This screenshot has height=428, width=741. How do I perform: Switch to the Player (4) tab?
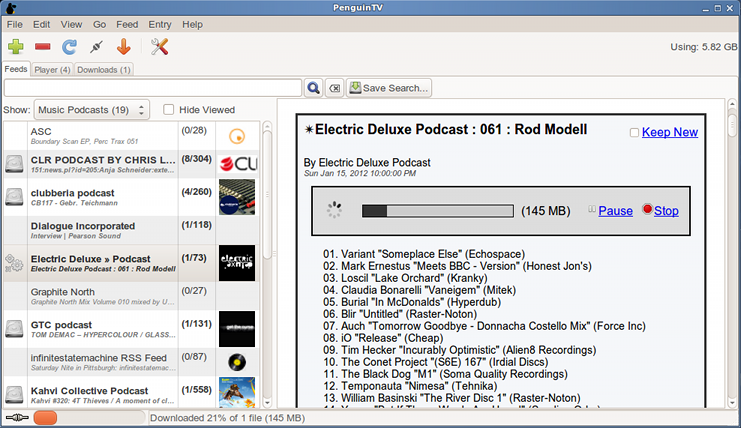coord(52,70)
